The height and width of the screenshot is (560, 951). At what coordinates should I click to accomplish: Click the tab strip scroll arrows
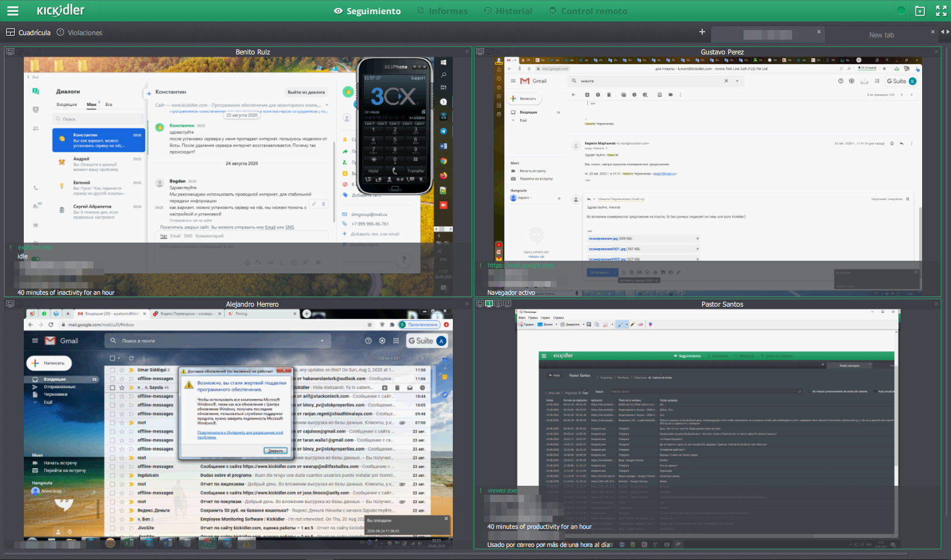pyautogui.click(x=945, y=32)
